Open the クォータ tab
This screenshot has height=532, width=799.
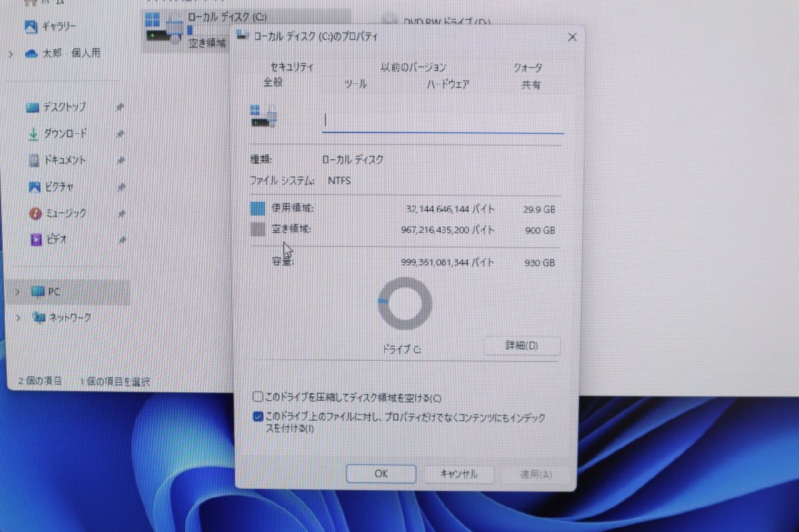pyautogui.click(x=527, y=67)
